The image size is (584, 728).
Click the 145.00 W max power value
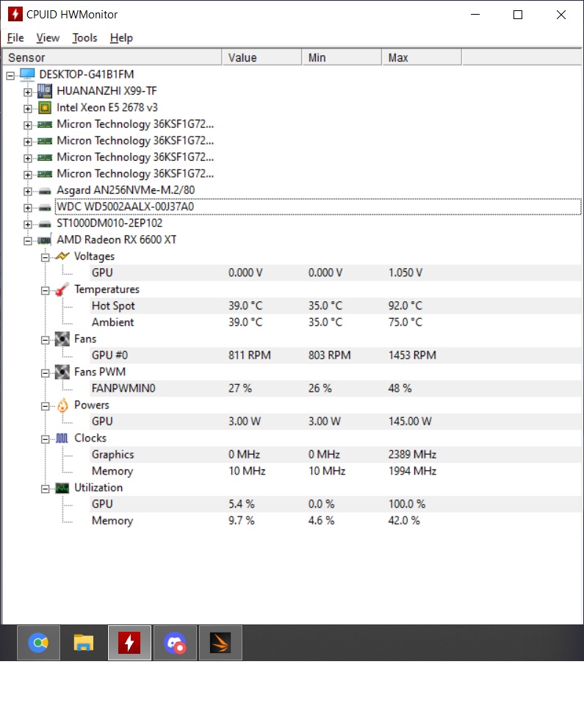pyautogui.click(x=410, y=421)
